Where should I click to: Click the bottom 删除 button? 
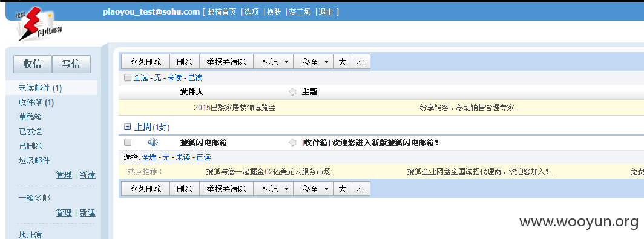pos(185,189)
